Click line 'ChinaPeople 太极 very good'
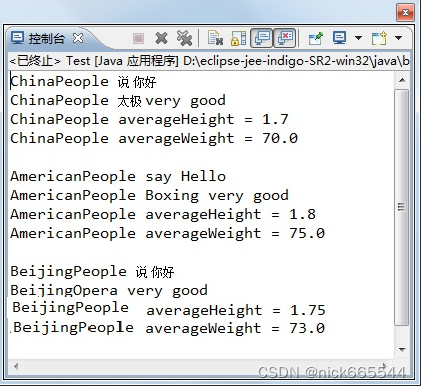Image resolution: width=422 pixels, height=388 pixels. coord(118,101)
